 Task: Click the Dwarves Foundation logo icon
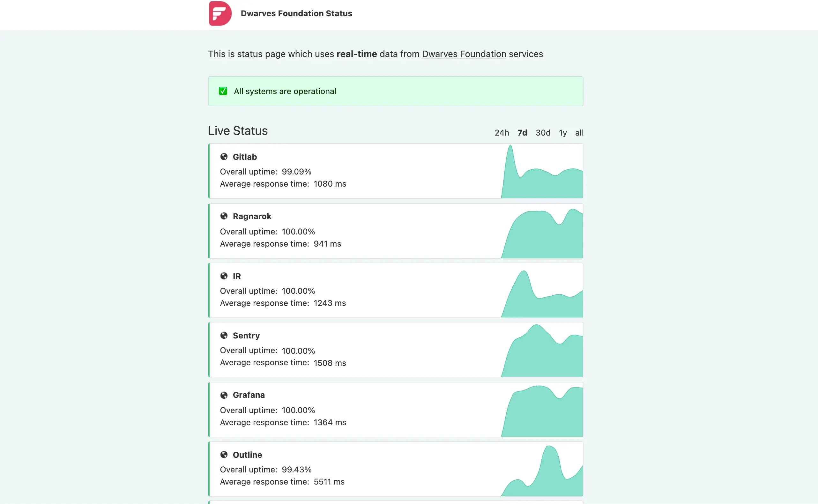(x=220, y=13)
